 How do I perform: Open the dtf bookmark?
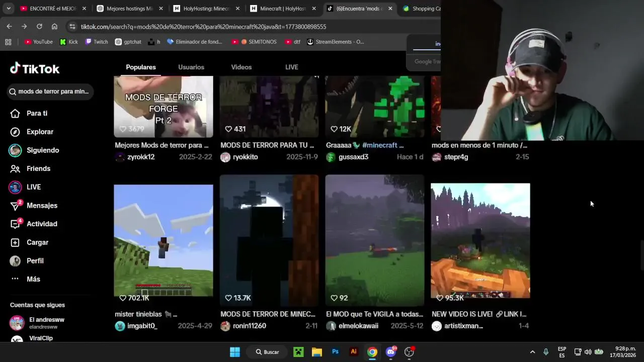pos(293,42)
